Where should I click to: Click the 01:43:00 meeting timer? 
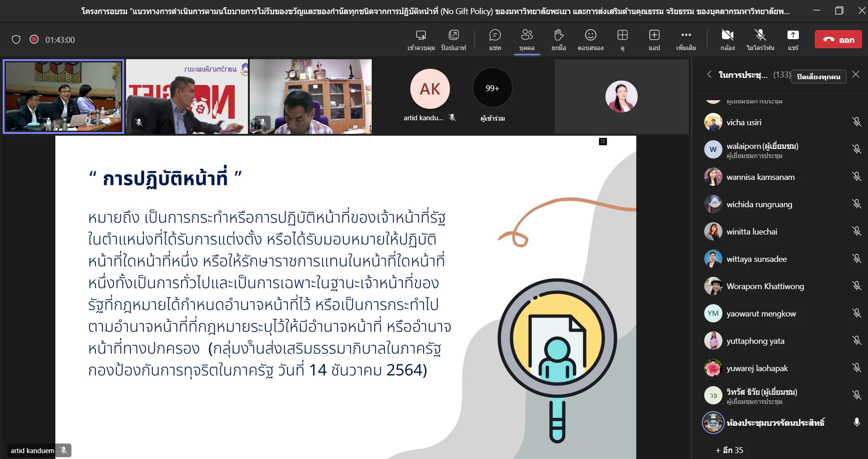pyautogui.click(x=60, y=40)
